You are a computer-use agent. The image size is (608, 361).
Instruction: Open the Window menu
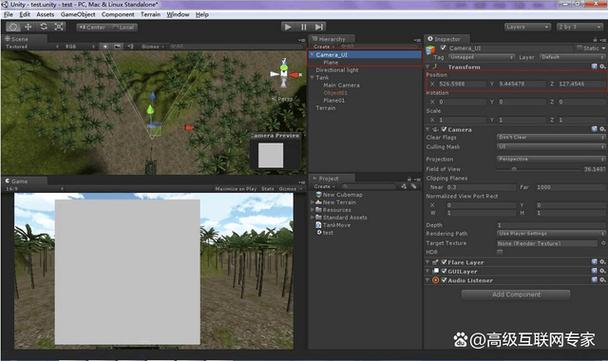178,14
